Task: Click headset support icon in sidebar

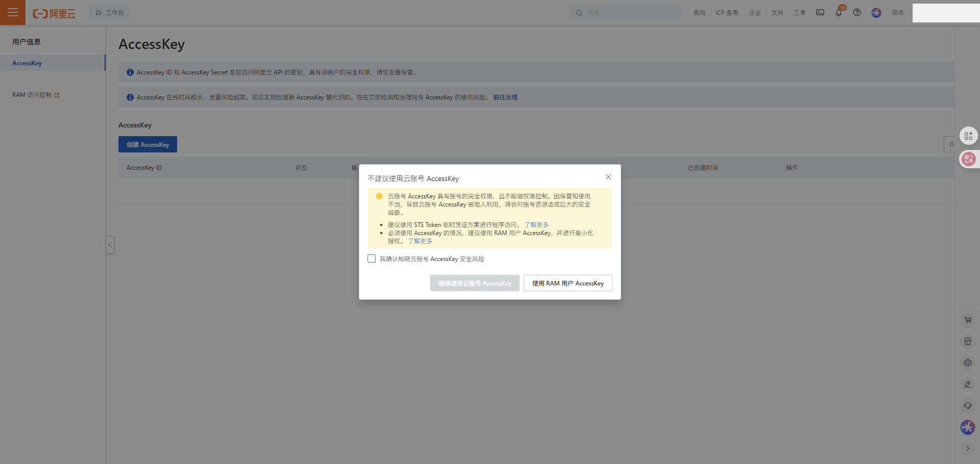Action: click(967, 406)
